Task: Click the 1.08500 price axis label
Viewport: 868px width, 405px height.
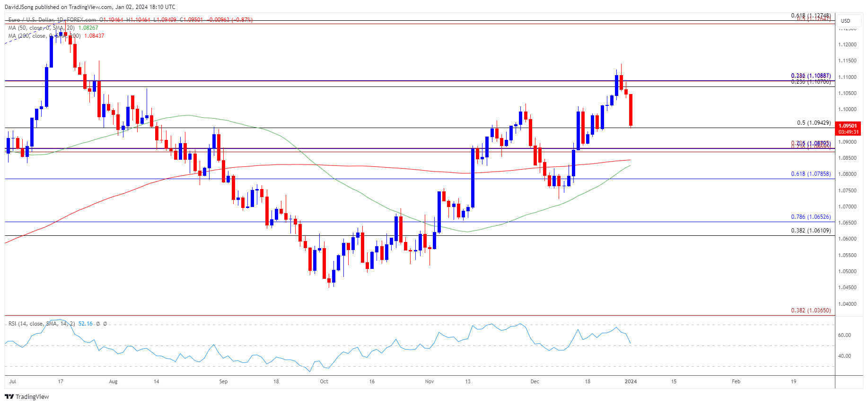Action: (x=847, y=158)
